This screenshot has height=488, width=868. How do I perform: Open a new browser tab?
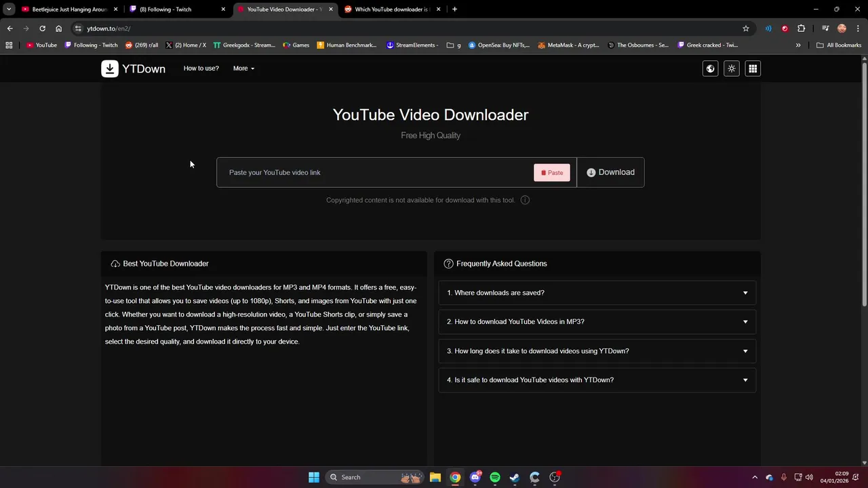pos(454,9)
